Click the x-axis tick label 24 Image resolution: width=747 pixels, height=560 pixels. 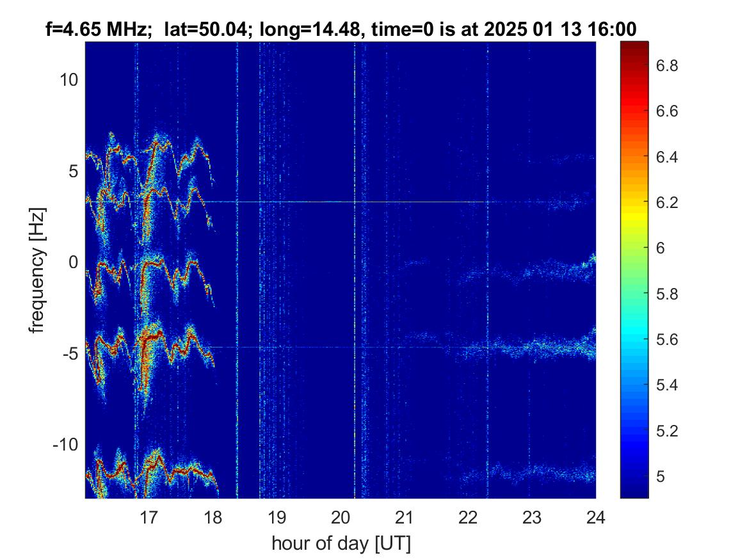tap(595, 517)
